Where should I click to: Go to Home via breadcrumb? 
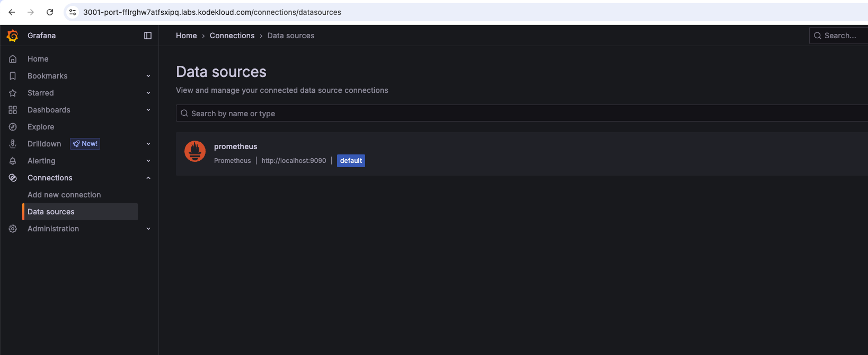click(x=187, y=36)
